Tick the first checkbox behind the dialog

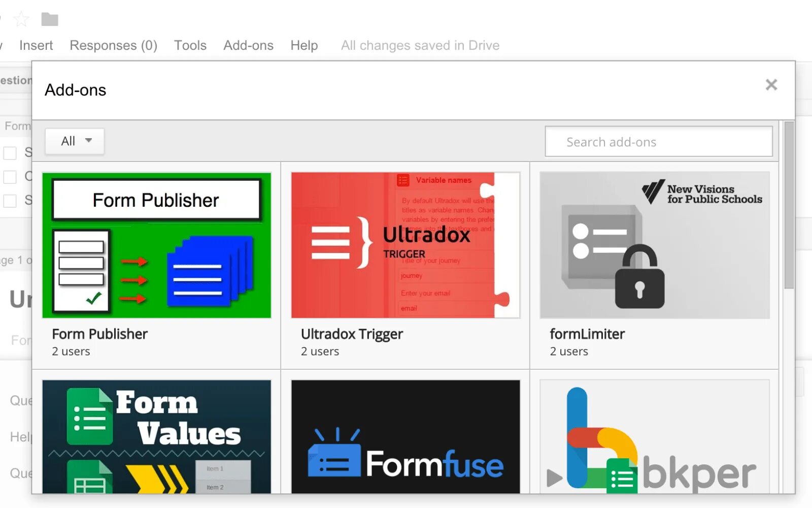point(10,152)
